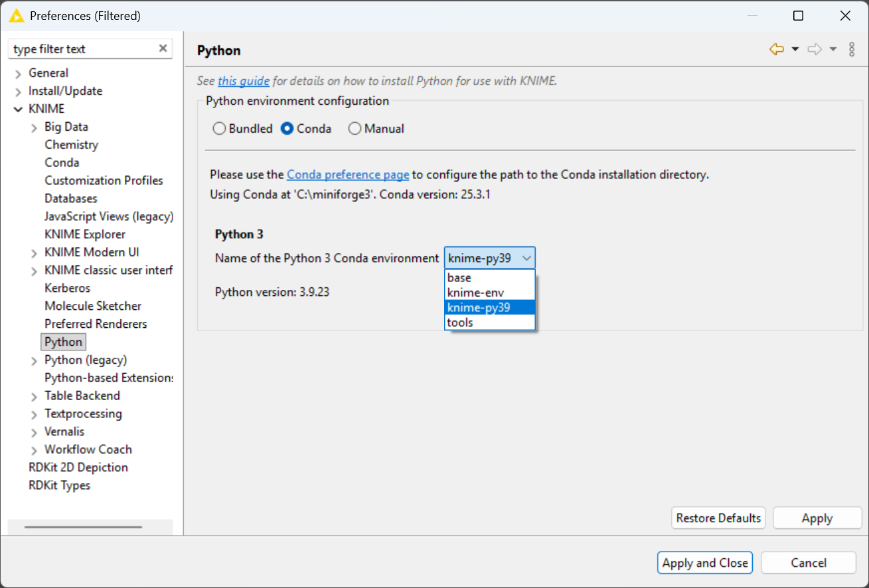869x588 pixels.
Task: Open the KNIME Explorer preferences page
Action: pos(84,234)
